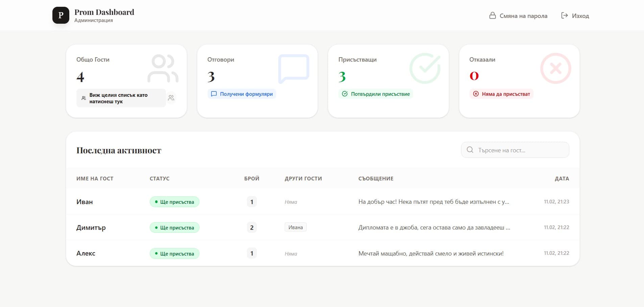
Task: Open the Ивана guest chip for Димитър
Action: point(295,227)
